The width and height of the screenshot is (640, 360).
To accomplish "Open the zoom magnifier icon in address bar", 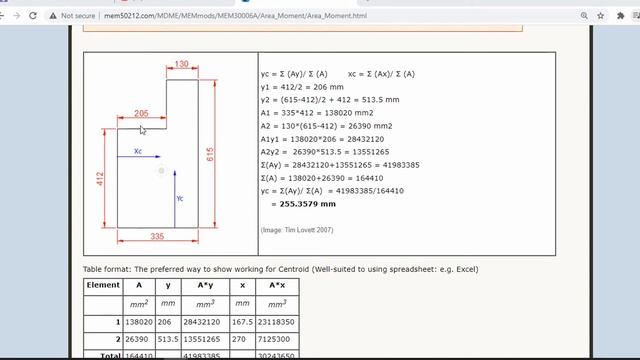I will pos(584,16).
